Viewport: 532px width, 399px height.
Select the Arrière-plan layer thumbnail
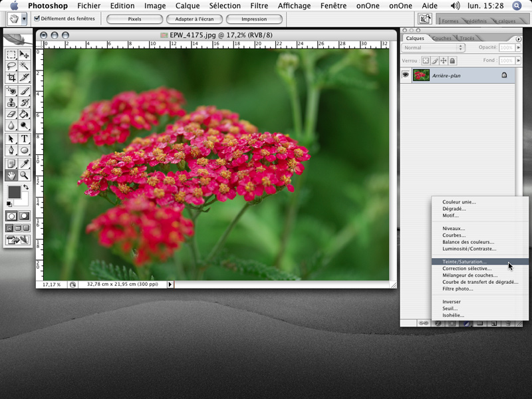pyautogui.click(x=421, y=75)
